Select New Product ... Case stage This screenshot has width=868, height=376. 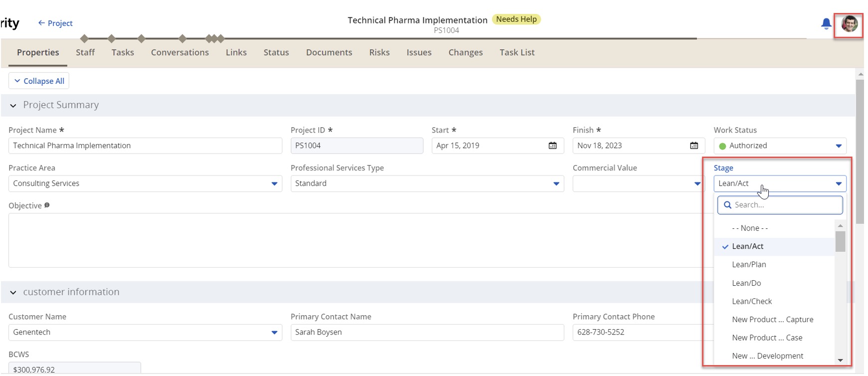point(775,338)
